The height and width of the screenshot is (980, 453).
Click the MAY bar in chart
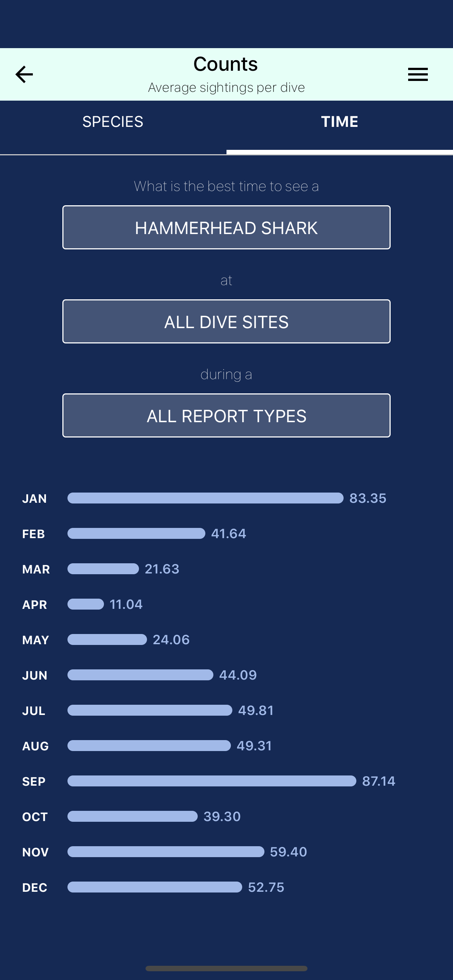pos(107,639)
